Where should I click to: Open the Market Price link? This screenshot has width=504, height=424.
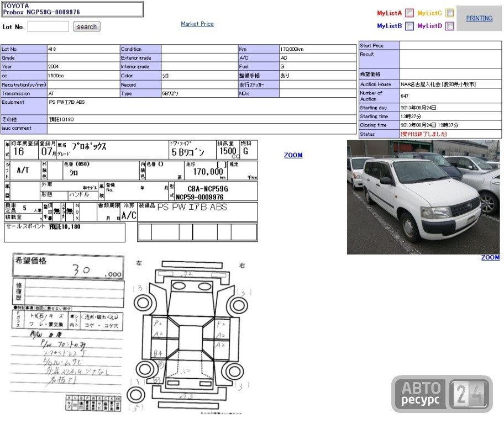(197, 24)
